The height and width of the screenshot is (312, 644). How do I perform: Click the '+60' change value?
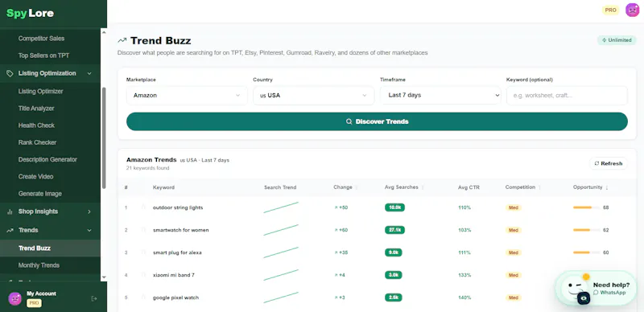341,230
